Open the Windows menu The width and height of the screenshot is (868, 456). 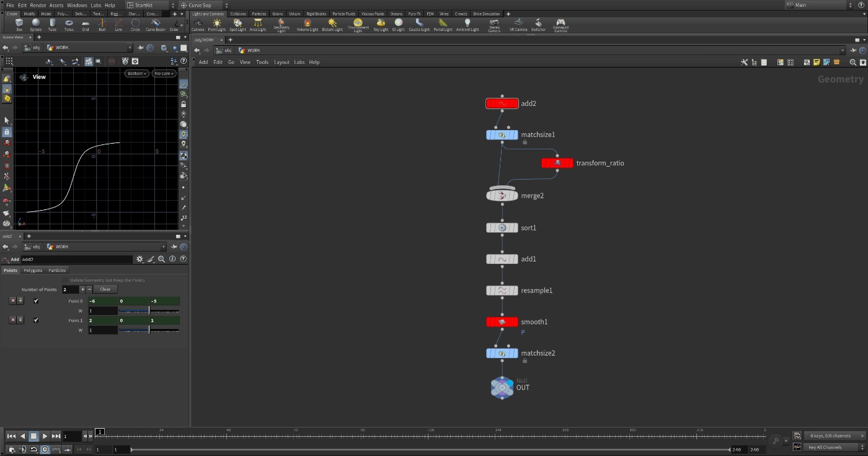click(77, 5)
